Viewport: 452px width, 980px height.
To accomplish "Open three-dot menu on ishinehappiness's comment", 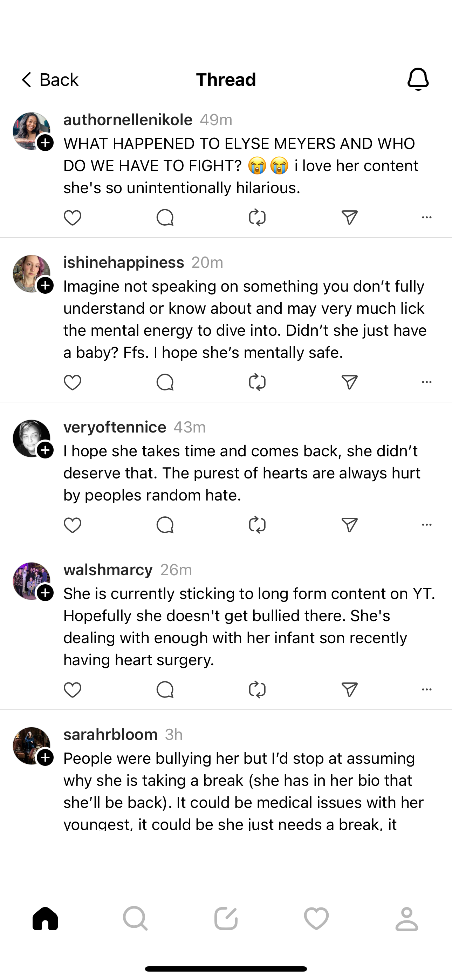I will pyautogui.click(x=426, y=382).
